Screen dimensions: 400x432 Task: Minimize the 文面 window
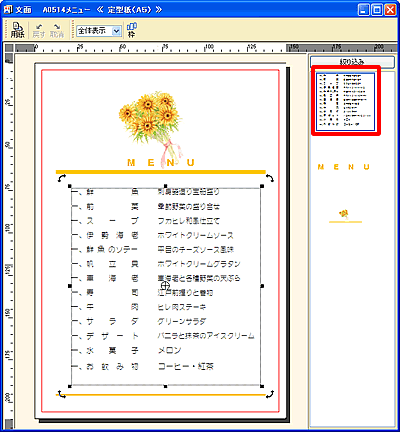364,10
